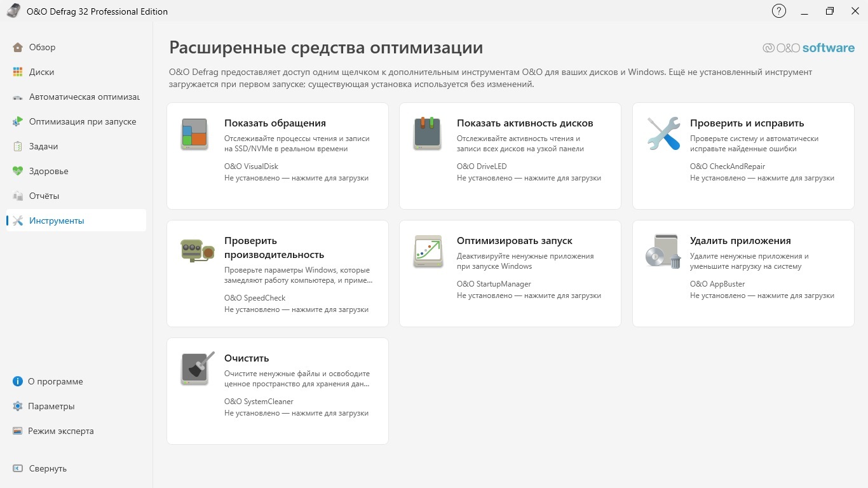The height and width of the screenshot is (488, 868).
Task: Click the O&O AppBuster product name
Action: pyautogui.click(x=717, y=284)
